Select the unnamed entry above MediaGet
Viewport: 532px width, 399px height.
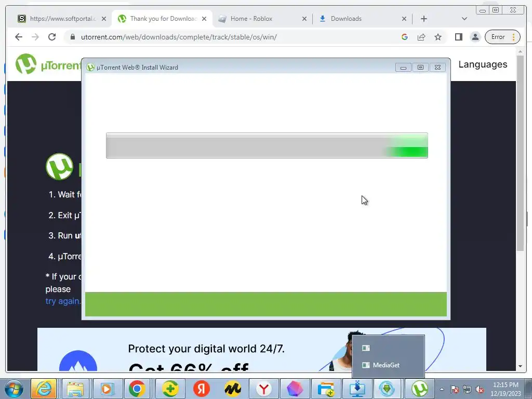tap(388, 348)
